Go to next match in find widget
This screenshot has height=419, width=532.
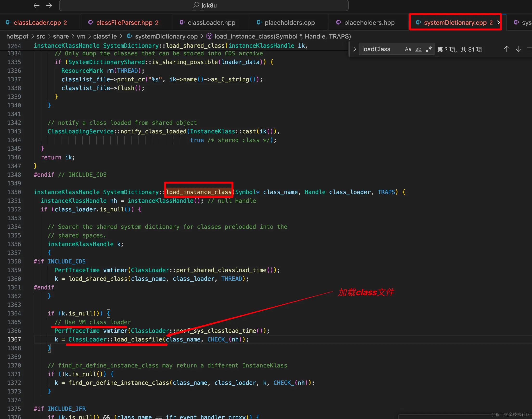pos(519,49)
